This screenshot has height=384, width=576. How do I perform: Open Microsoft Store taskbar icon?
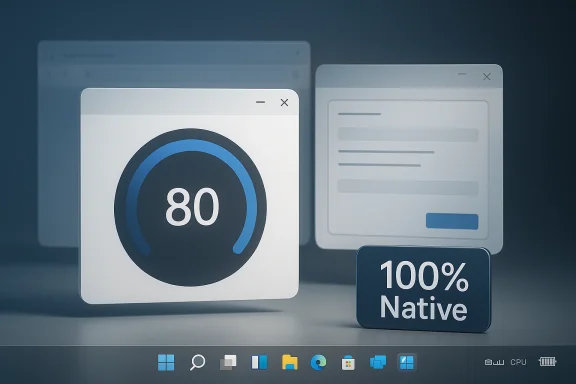pyautogui.click(x=348, y=363)
